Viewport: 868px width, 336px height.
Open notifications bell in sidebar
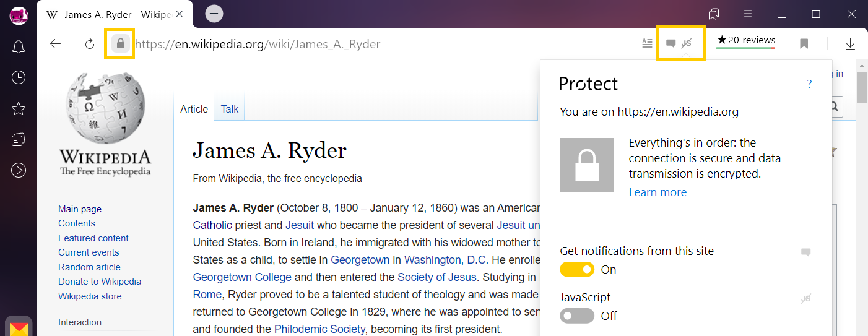pyautogui.click(x=19, y=46)
